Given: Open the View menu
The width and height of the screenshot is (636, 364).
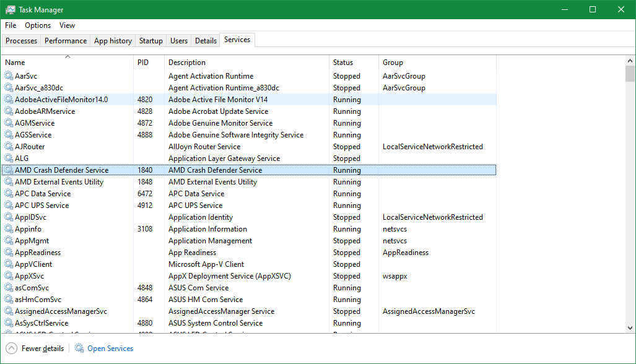Looking at the screenshot, I should (67, 25).
